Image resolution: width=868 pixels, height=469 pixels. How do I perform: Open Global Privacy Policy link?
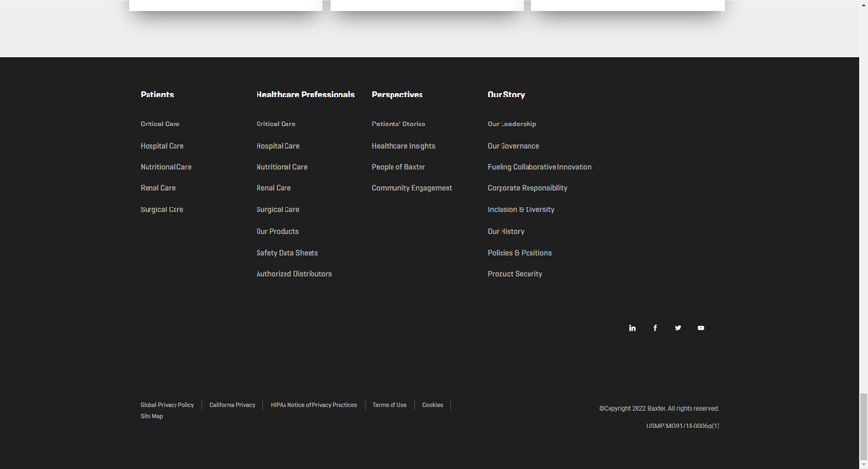click(x=167, y=405)
